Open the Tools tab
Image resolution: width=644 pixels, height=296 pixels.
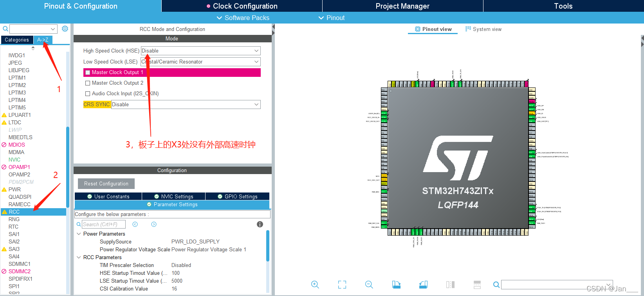point(563,6)
